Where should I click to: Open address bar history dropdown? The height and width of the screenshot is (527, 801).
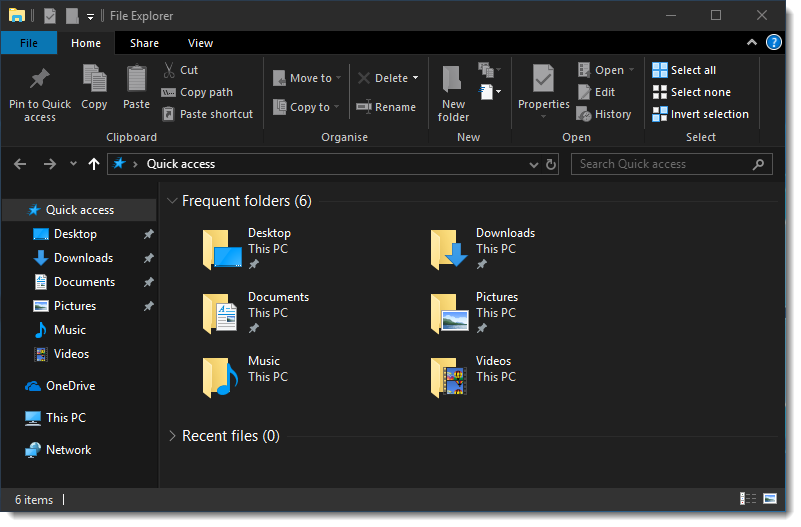(x=534, y=164)
